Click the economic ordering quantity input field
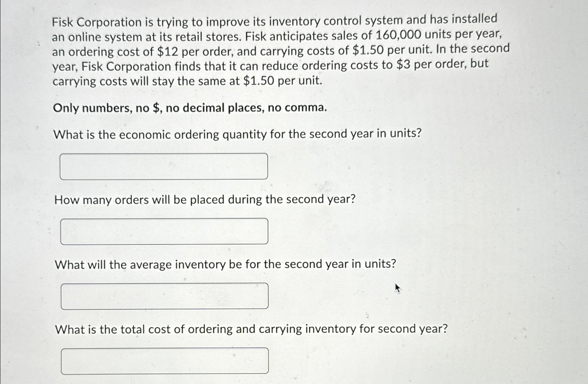Screen dimensions: 588x384 pyautogui.click(x=164, y=166)
